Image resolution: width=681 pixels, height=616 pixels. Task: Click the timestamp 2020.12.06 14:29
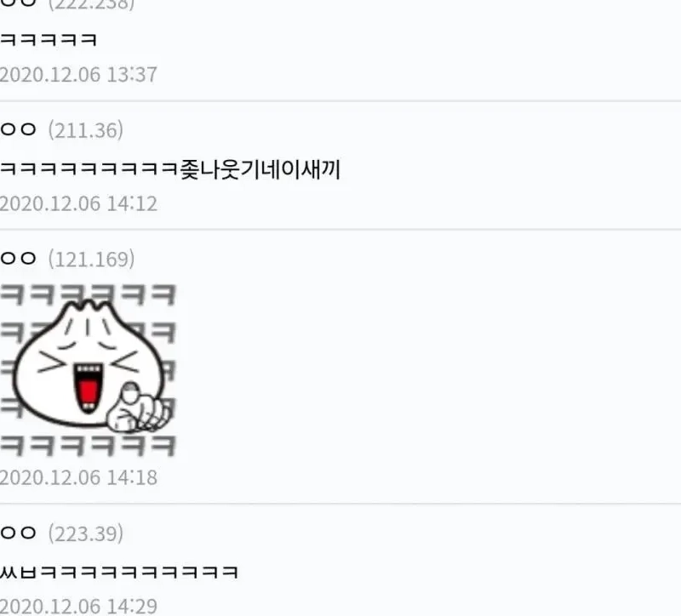[x=78, y=607]
